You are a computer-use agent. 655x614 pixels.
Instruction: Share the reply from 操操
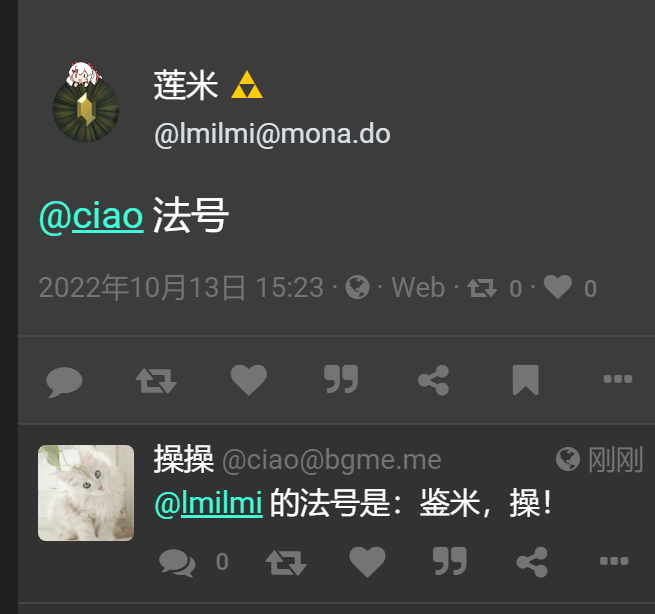pos(532,562)
